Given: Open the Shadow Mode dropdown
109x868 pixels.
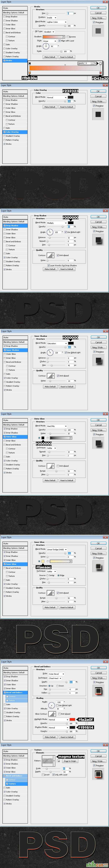Looking at the screenshot, I should pyautogui.click(x=58, y=727).
